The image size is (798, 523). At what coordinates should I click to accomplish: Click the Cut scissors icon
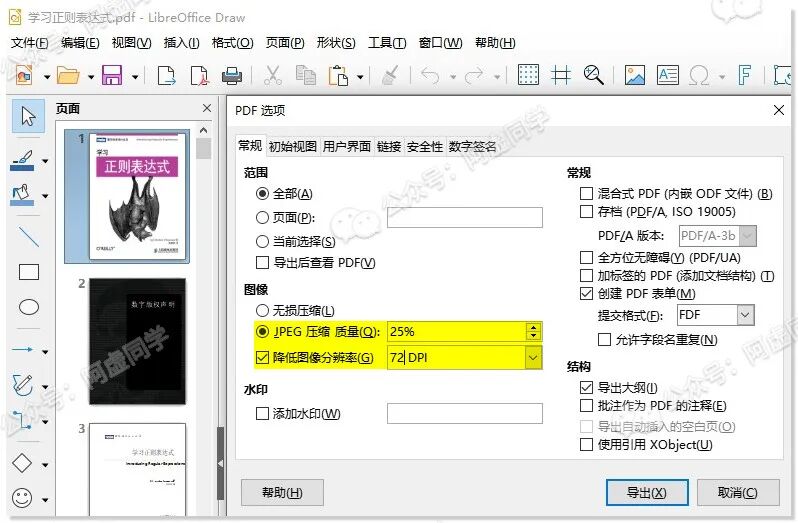coord(273,76)
